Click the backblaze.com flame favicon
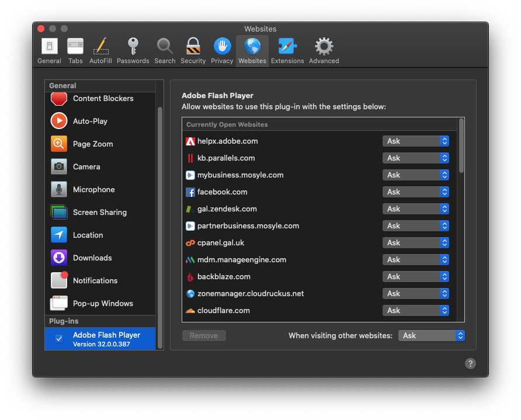521x420 pixels. point(190,276)
